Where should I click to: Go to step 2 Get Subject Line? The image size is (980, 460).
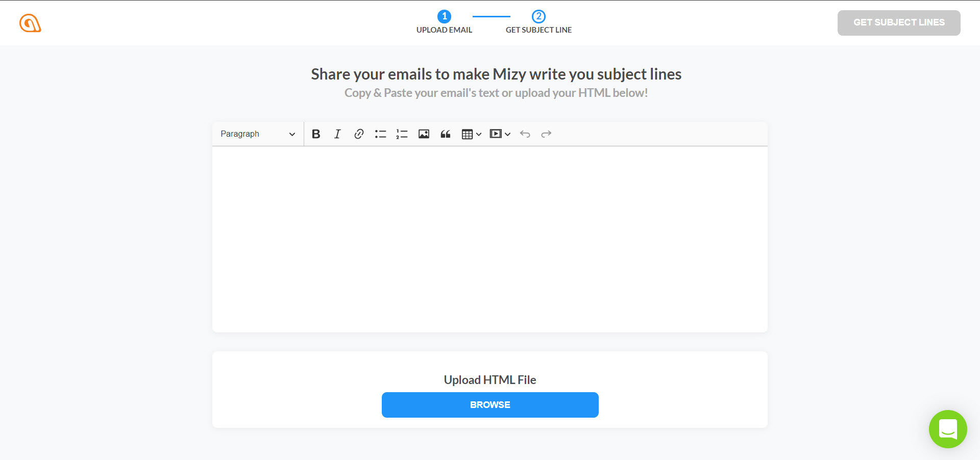click(x=538, y=22)
